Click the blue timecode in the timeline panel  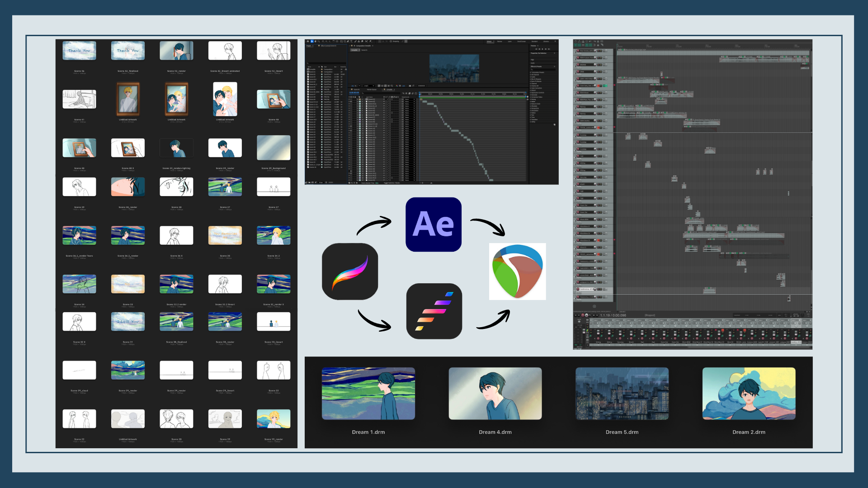coord(354,93)
